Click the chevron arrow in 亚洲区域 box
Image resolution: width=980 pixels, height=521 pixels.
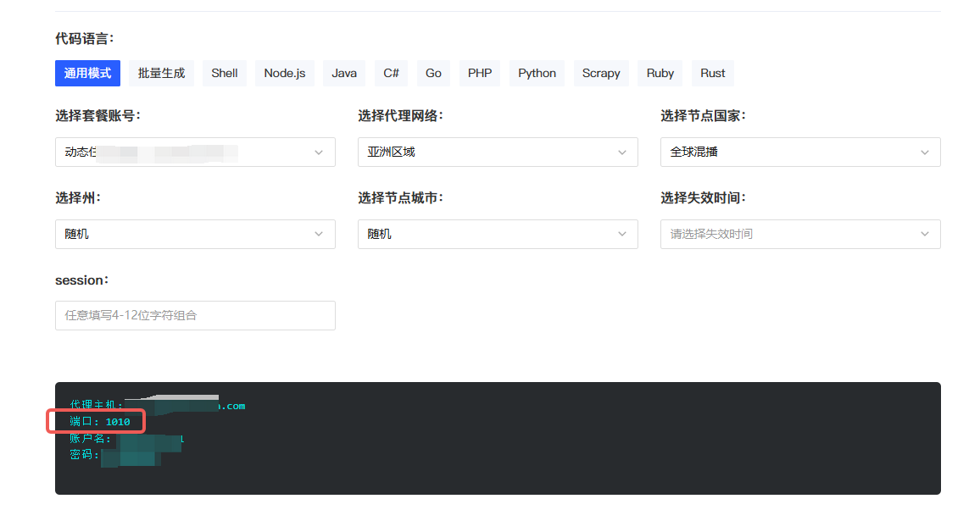tap(622, 152)
